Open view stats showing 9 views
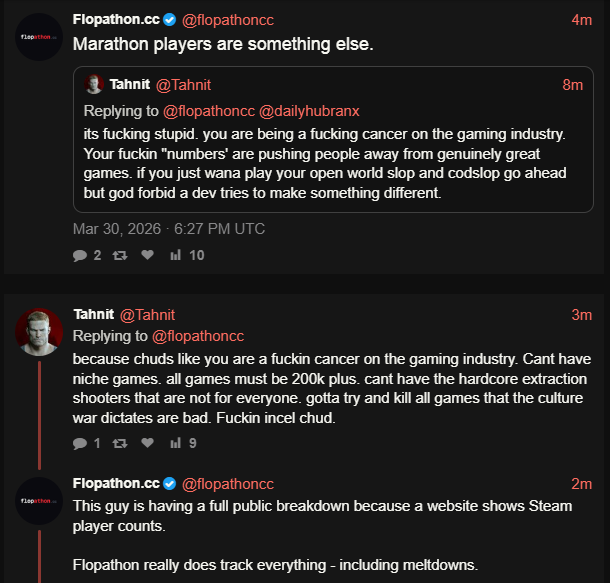Screen dimensions: 610x583 coord(176,443)
